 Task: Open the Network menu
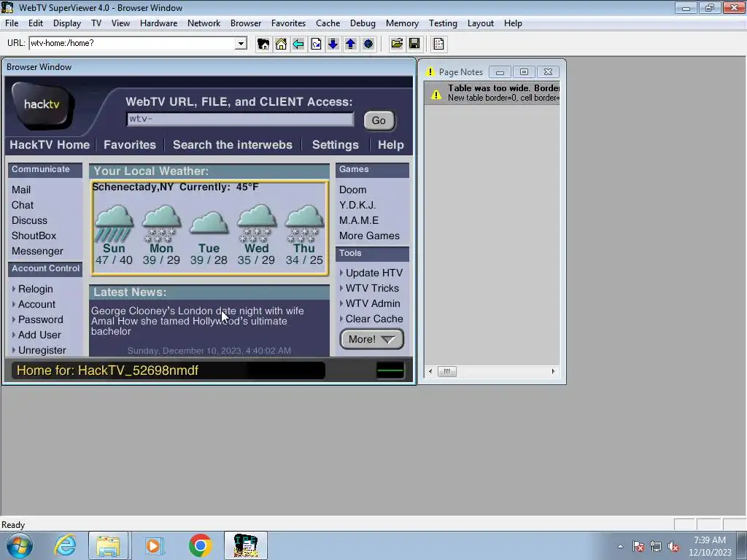[204, 23]
